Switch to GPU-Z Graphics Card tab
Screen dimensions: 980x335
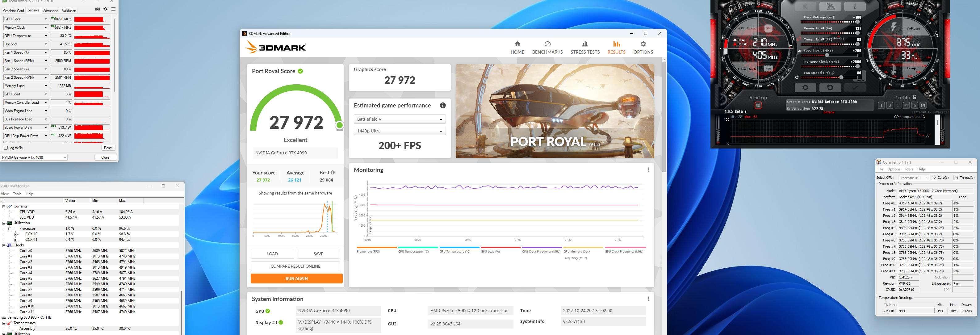pos(13,10)
